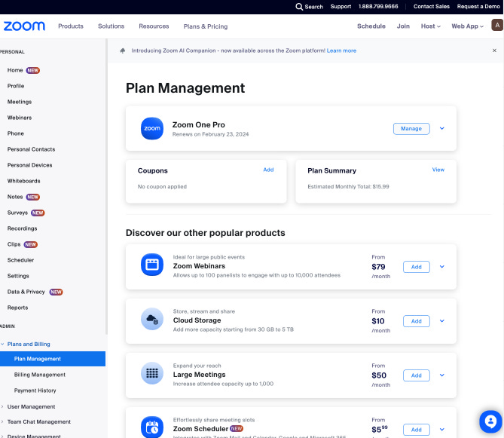
Task: Click the 1.888.799.9666 phone number
Action: pos(378,7)
